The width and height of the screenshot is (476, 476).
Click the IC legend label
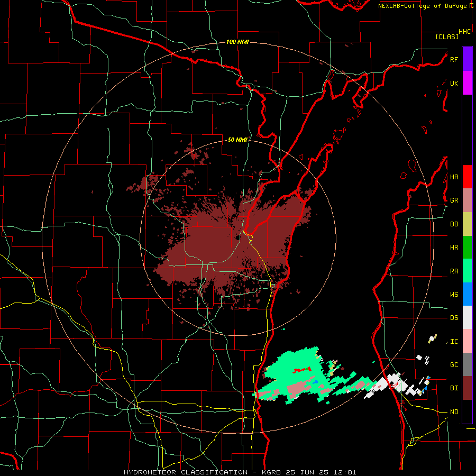click(x=454, y=342)
